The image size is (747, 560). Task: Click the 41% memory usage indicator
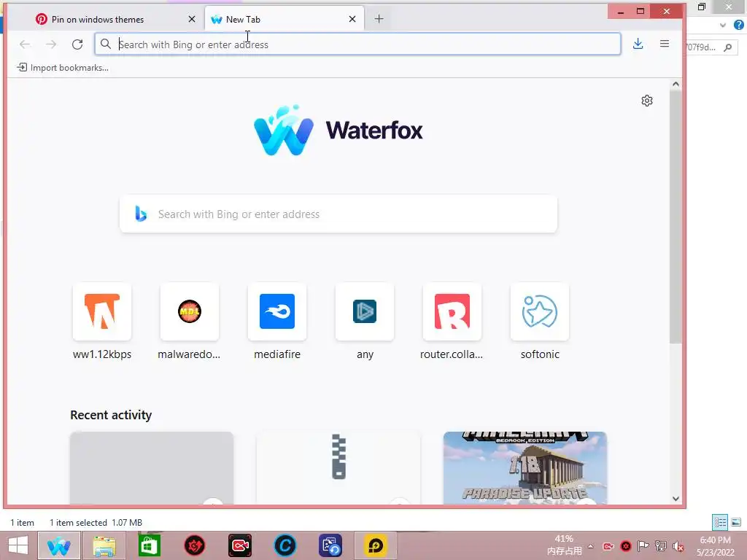point(564,545)
